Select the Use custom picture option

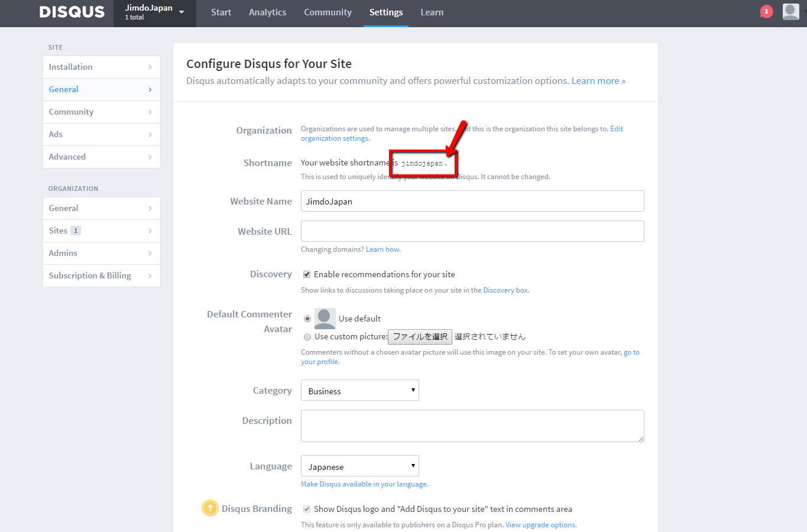tap(307, 337)
